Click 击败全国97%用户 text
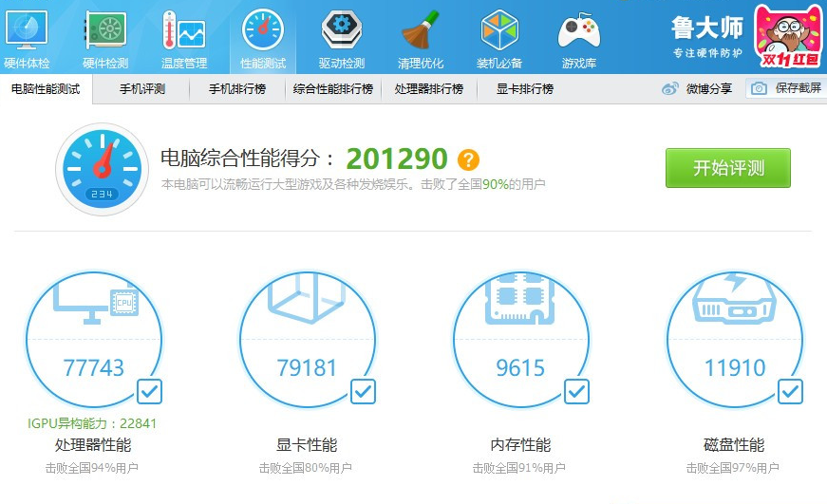 (x=733, y=468)
